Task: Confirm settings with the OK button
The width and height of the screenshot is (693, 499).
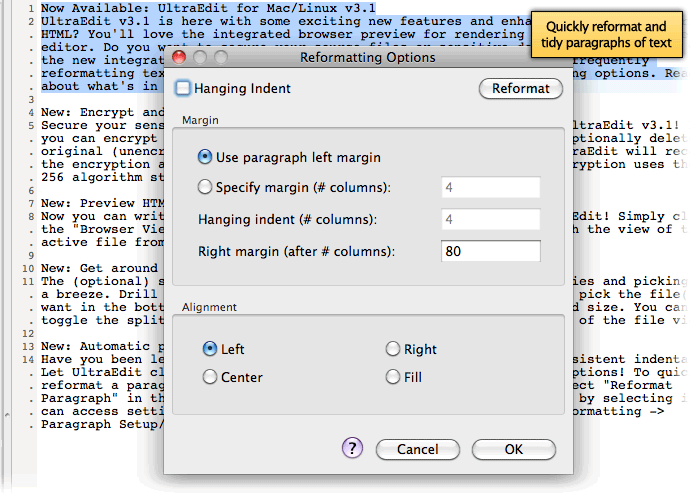Action: [x=514, y=449]
